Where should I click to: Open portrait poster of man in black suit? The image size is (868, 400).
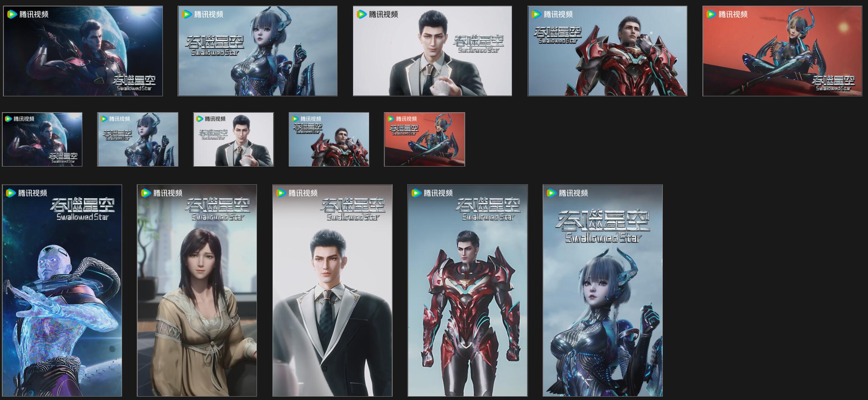pyautogui.click(x=333, y=290)
